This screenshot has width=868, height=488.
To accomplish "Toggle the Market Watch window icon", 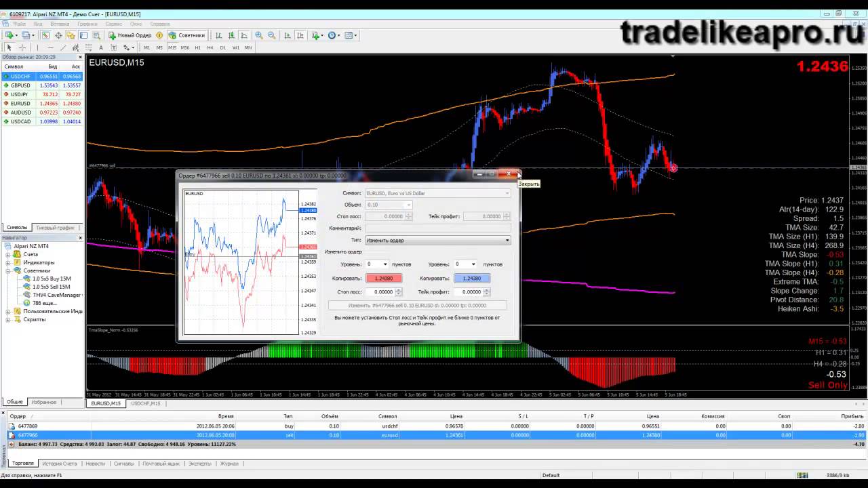I will (x=45, y=35).
